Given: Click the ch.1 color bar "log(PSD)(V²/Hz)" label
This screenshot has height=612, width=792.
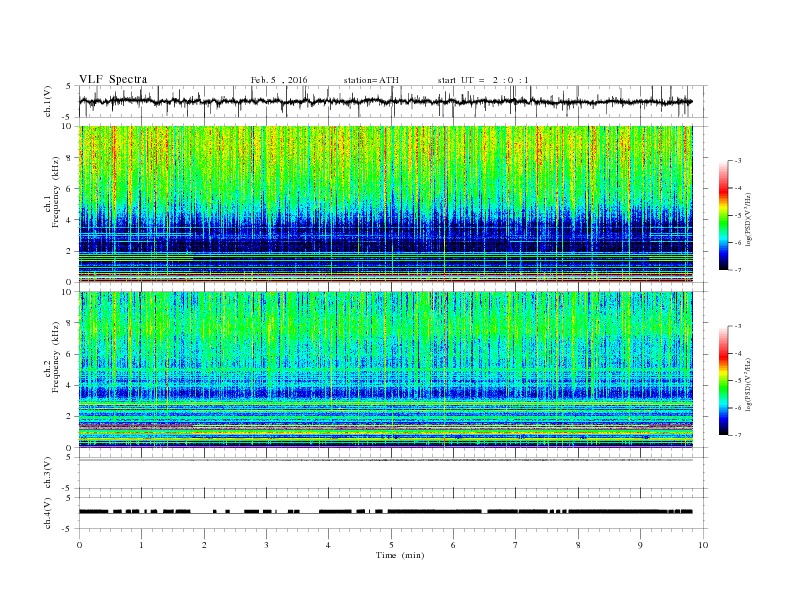Looking at the screenshot, I should (x=748, y=219).
